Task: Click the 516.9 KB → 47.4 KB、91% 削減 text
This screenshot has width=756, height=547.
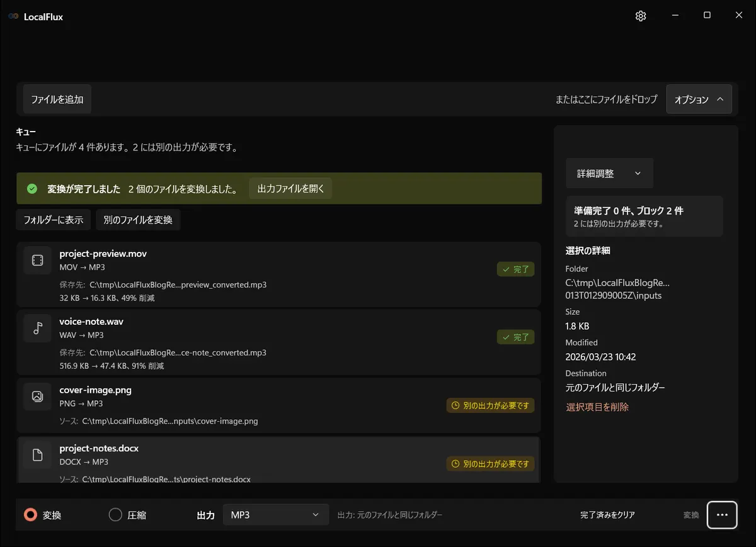Action: pyautogui.click(x=112, y=366)
